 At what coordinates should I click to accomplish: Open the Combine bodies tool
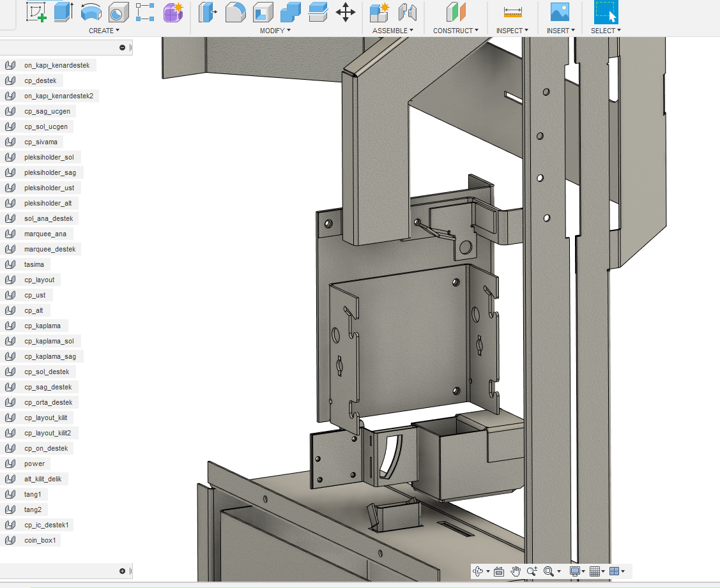coord(290,12)
